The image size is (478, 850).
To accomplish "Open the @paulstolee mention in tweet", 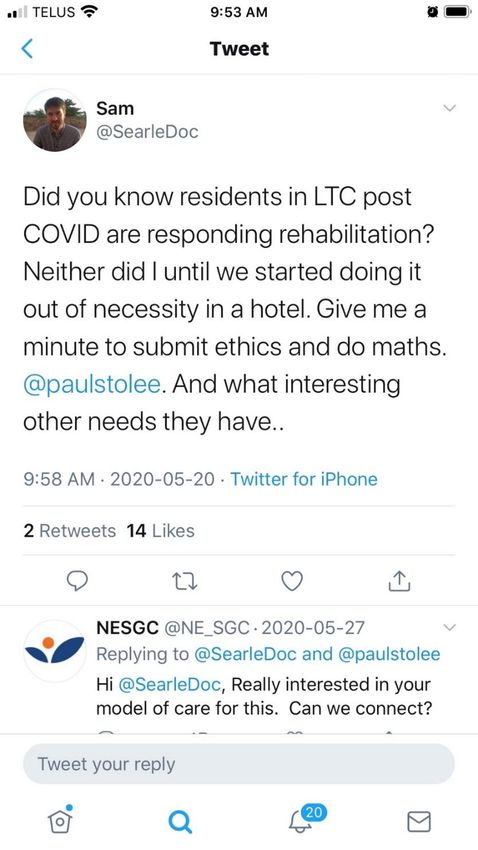I will 92,384.
